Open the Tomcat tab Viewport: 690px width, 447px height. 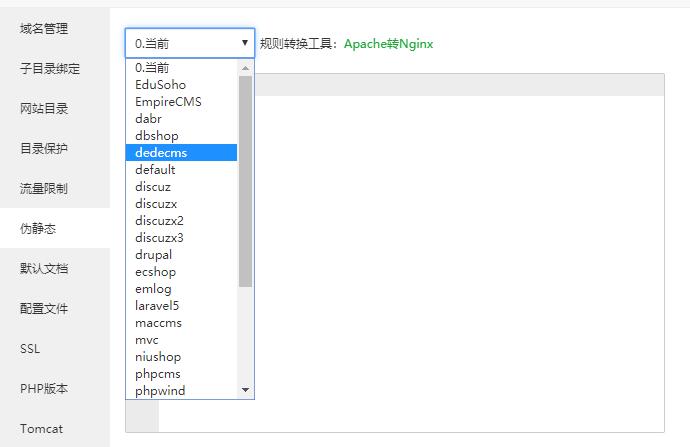(x=55, y=428)
